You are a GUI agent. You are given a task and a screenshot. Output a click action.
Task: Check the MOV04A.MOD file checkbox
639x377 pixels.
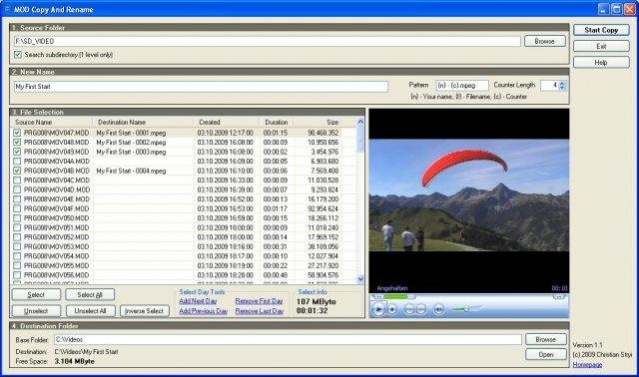point(17,161)
